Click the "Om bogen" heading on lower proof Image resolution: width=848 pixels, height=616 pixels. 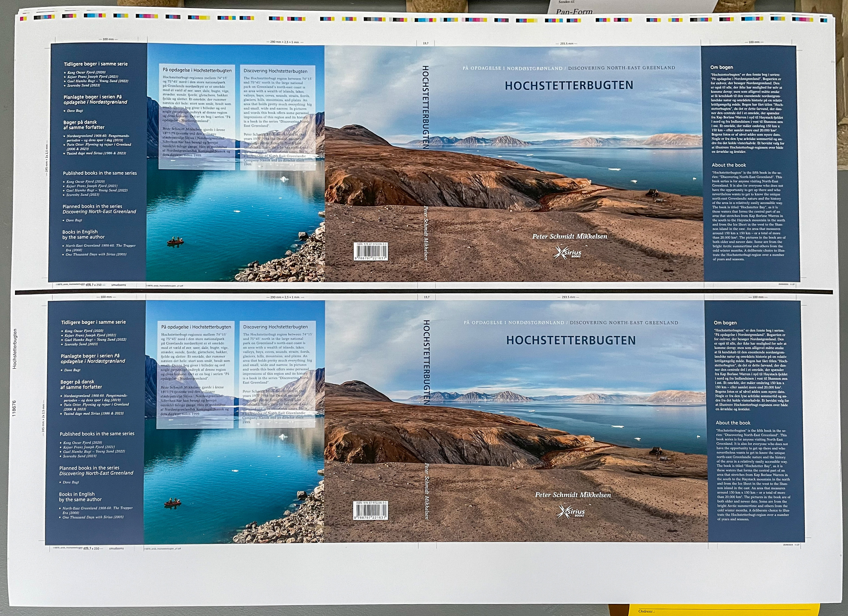pyautogui.click(x=725, y=322)
